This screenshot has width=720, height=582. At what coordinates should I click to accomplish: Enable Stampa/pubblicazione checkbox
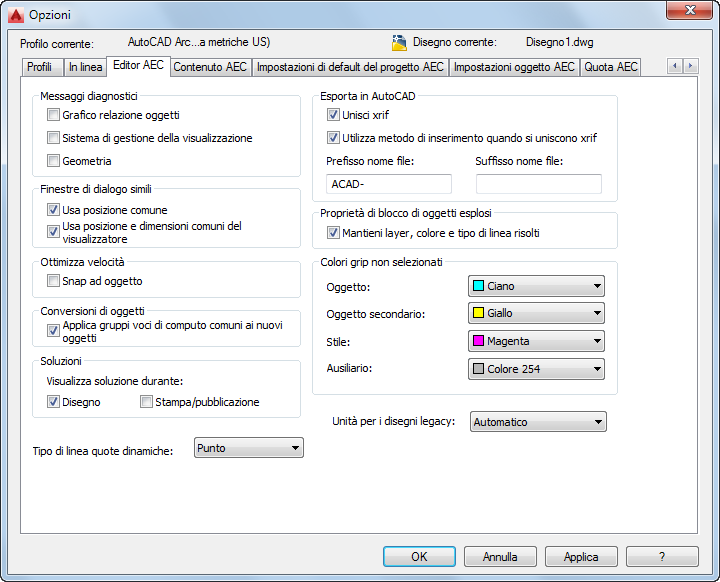coord(146,401)
